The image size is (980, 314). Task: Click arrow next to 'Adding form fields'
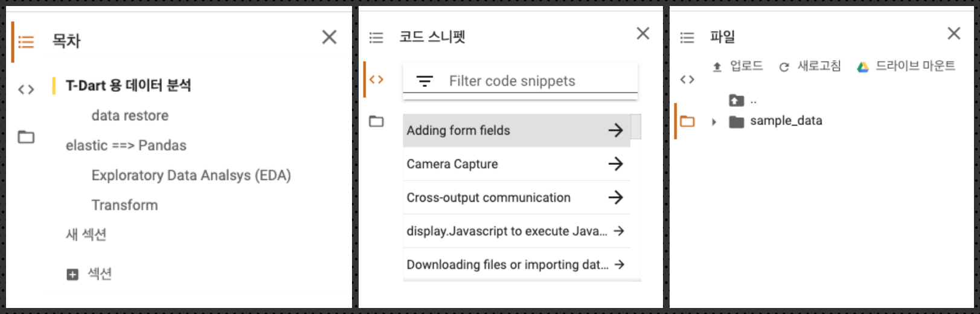point(615,130)
